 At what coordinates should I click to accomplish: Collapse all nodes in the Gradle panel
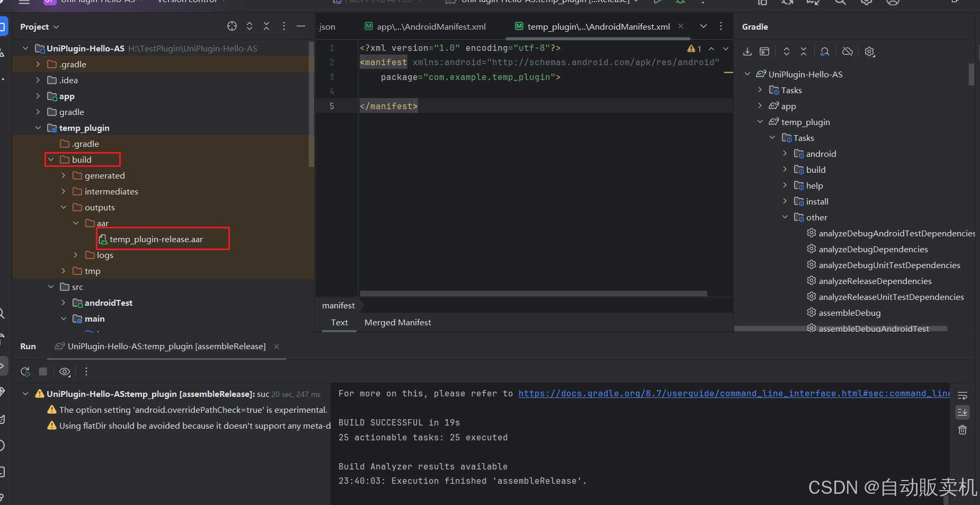point(804,51)
